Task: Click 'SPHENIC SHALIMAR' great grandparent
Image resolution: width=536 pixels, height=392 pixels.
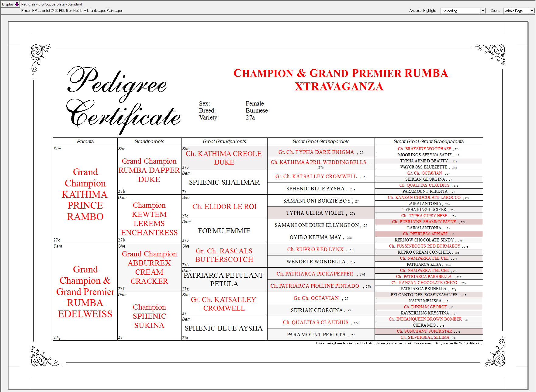Action: pos(224,182)
